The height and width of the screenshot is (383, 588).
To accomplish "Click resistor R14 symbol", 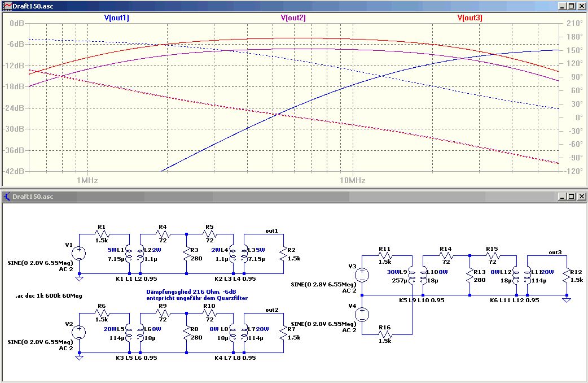I will 446,256.
